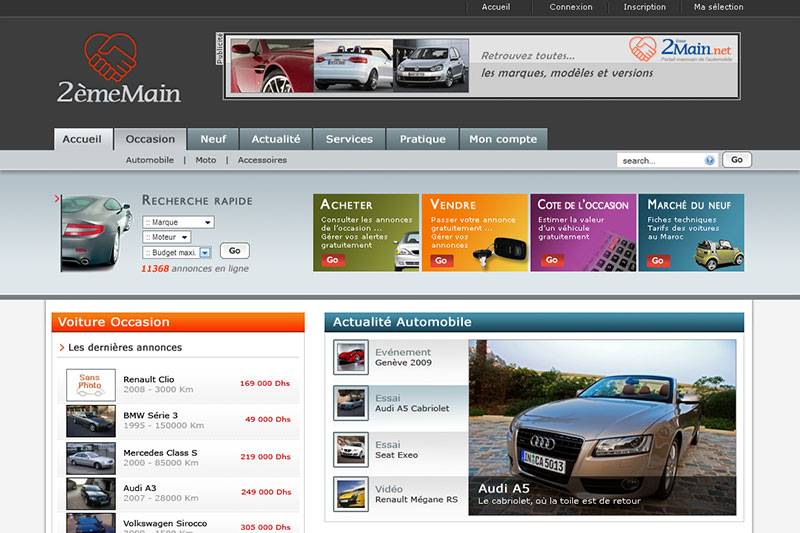Image resolution: width=800 pixels, height=533 pixels.
Task: Click the 2èmeMain handshake logo
Action: pyautogui.click(x=118, y=68)
